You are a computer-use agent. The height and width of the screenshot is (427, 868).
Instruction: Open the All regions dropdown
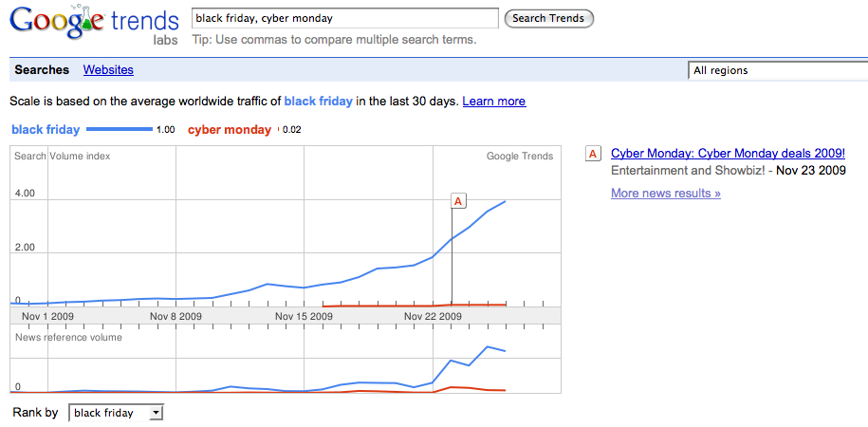[x=777, y=70]
